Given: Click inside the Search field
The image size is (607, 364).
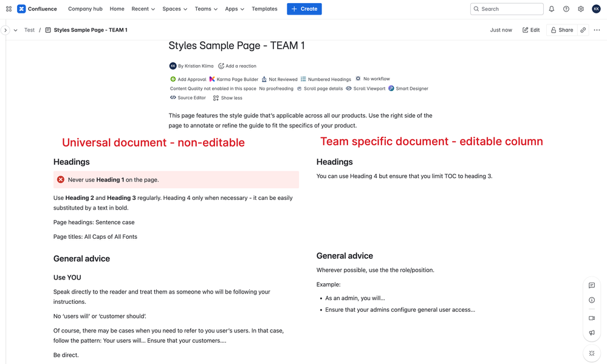Looking at the screenshot, I should click(x=507, y=9).
